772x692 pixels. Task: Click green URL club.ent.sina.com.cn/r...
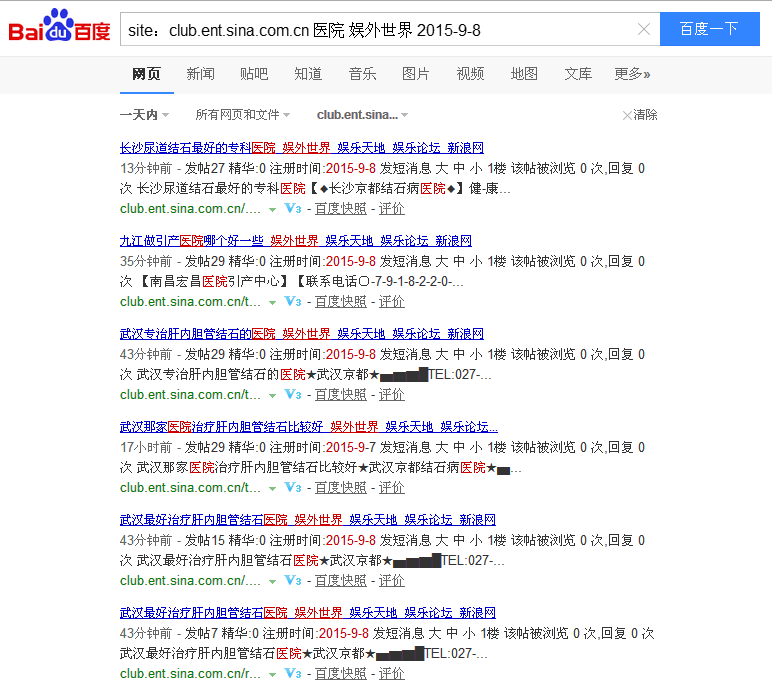(190, 674)
